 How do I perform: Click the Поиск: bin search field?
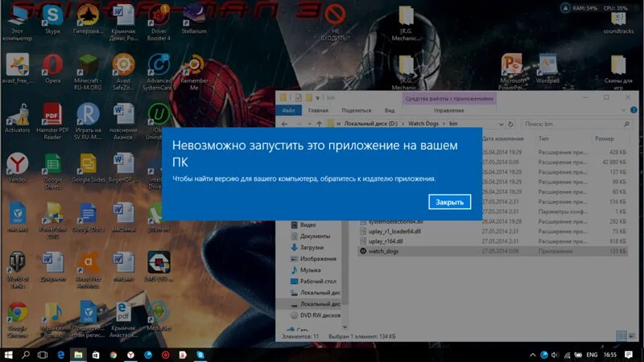[x=577, y=124]
